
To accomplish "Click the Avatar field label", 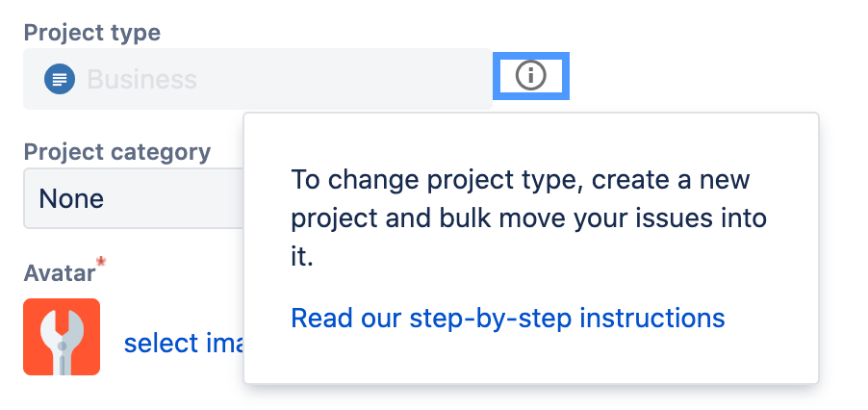I will 60,272.
